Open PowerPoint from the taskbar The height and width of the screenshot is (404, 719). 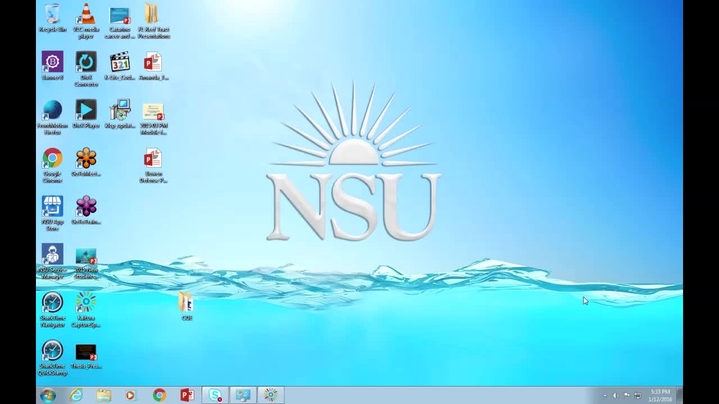(187, 395)
